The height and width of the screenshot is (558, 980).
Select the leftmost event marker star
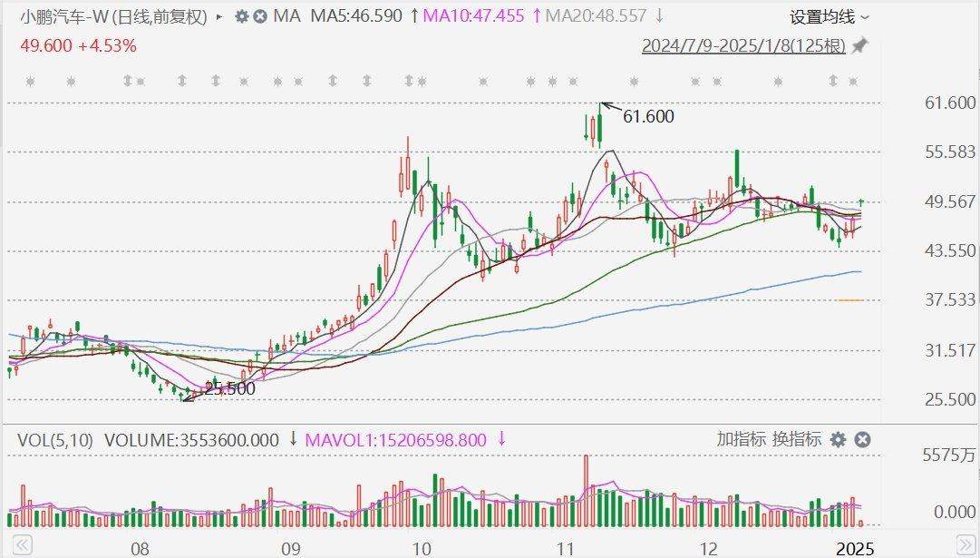pyautogui.click(x=30, y=82)
